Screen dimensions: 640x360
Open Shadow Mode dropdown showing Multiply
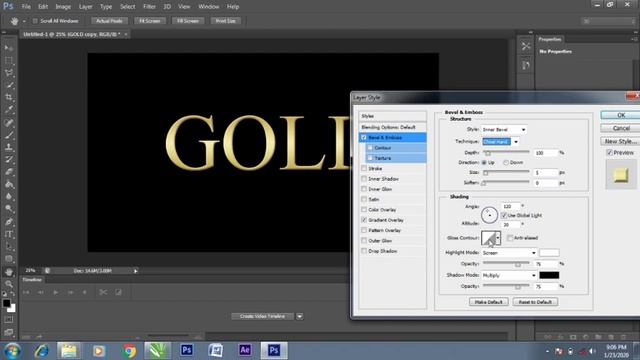[509, 276]
